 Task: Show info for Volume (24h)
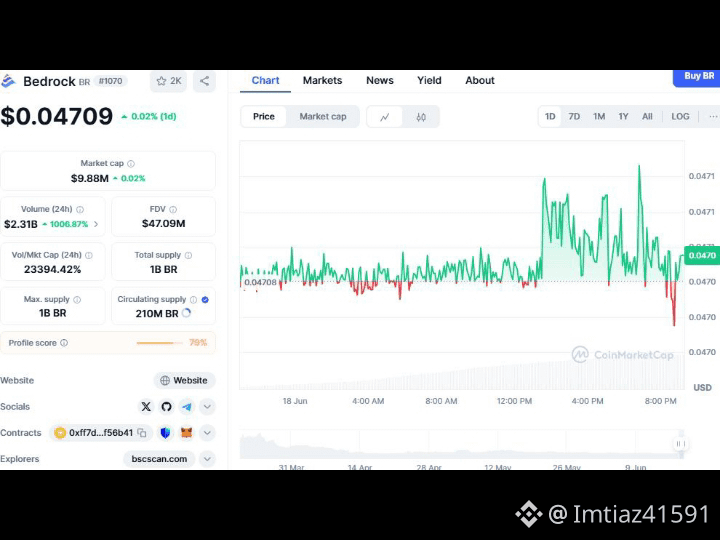(x=80, y=209)
